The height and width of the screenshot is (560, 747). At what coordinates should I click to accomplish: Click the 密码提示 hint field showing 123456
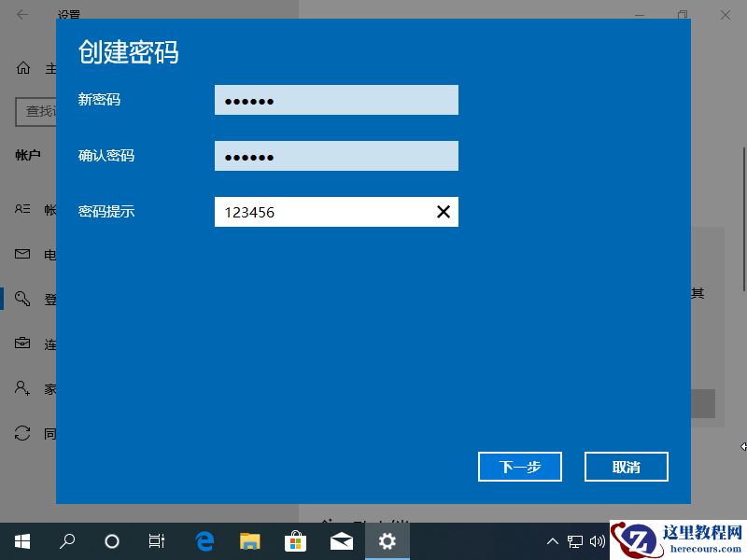click(x=336, y=212)
